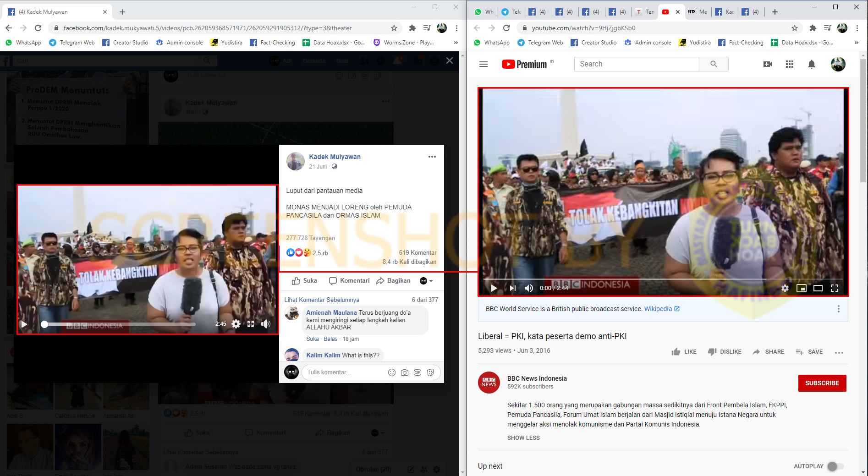Open Lihat Komentar Sebelumnya link
The width and height of the screenshot is (868, 476).
coord(322,300)
